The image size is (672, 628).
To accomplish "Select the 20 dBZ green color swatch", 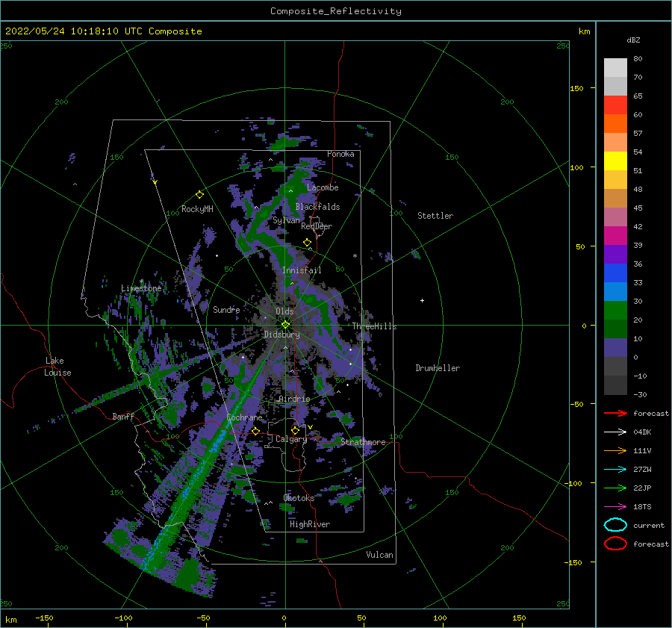I will [615, 311].
